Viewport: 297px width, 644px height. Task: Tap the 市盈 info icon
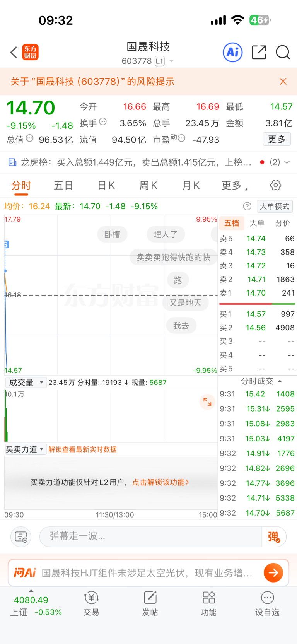[181, 138]
